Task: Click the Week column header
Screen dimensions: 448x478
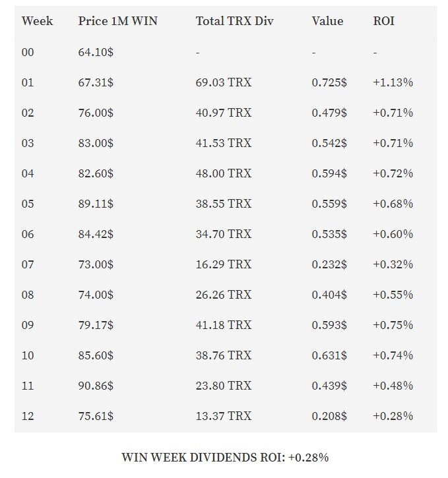Action: click(x=37, y=21)
